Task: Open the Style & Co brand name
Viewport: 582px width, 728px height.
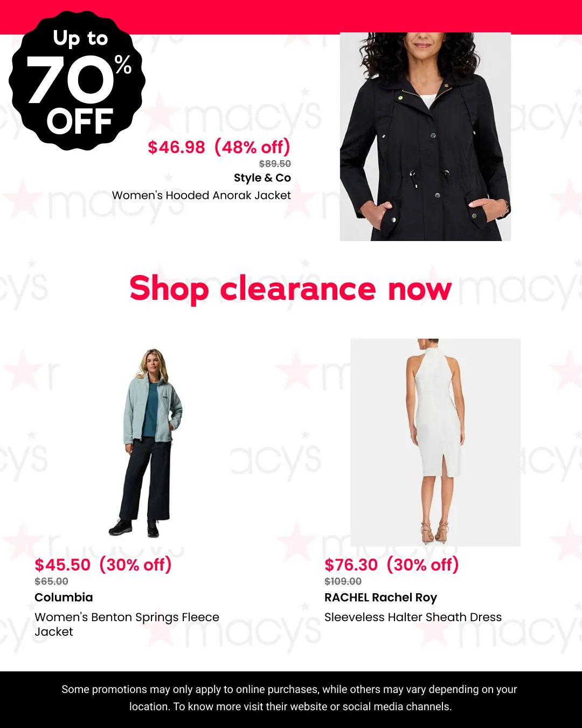Action: 262,178
